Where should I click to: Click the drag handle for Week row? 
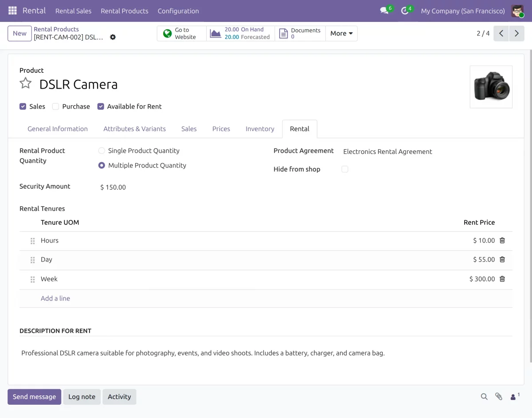32,279
